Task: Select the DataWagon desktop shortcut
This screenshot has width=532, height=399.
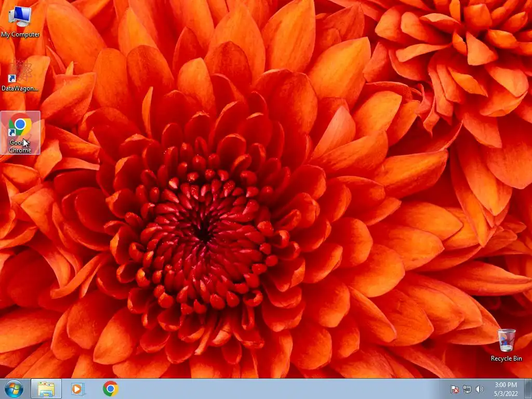Action: 20,75
